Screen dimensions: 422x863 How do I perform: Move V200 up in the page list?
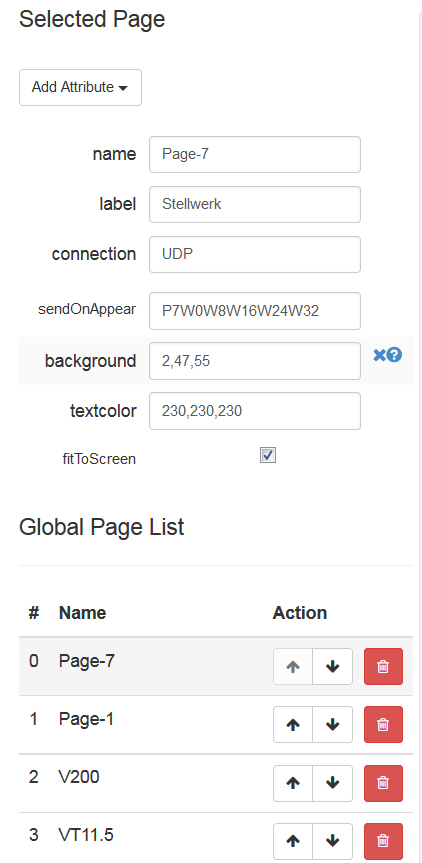(293, 783)
